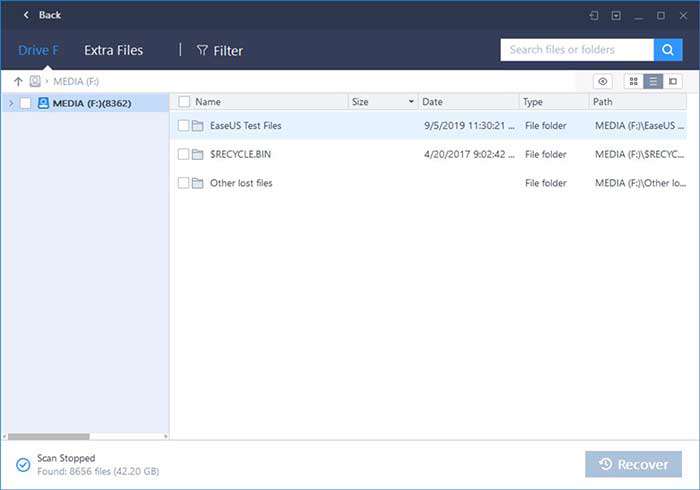This screenshot has height=490, width=700.
Task: Sort by the Name column header
Action: [x=208, y=102]
